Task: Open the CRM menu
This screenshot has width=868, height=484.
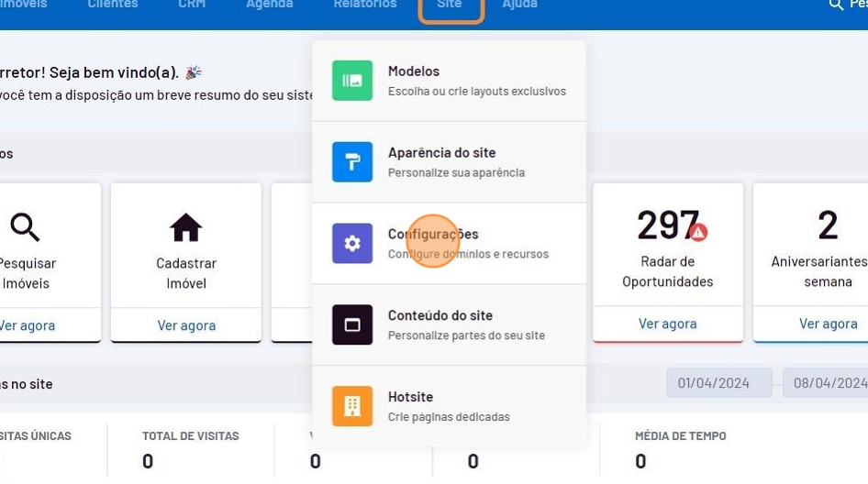Action: coord(192,5)
